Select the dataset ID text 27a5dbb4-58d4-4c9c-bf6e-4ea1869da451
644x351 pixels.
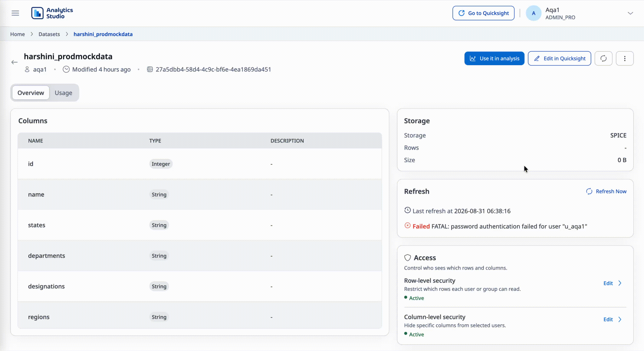click(213, 69)
